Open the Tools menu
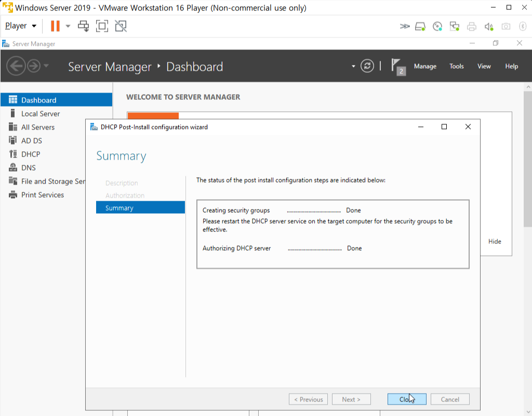Viewport: 532px width, 416px height. click(456, 66)
